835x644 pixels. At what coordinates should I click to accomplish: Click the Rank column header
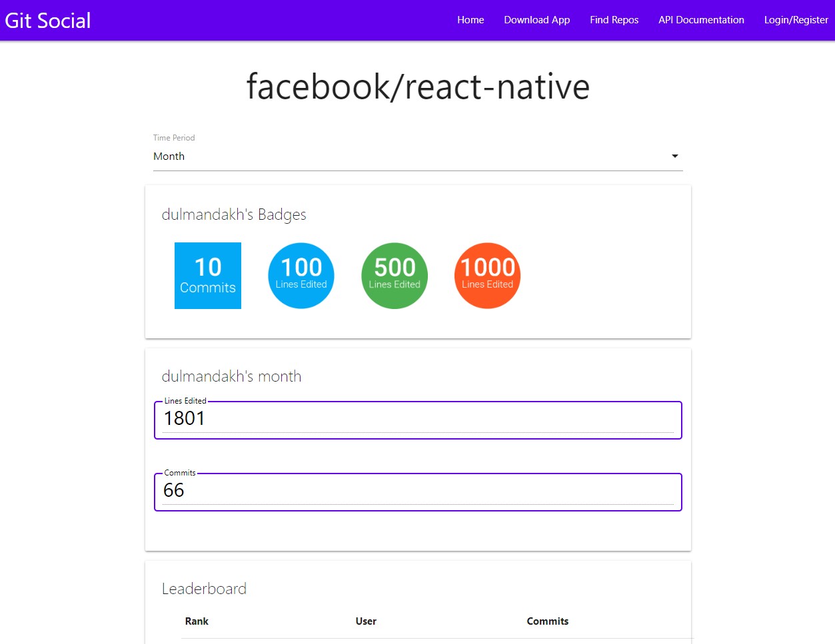197,621
